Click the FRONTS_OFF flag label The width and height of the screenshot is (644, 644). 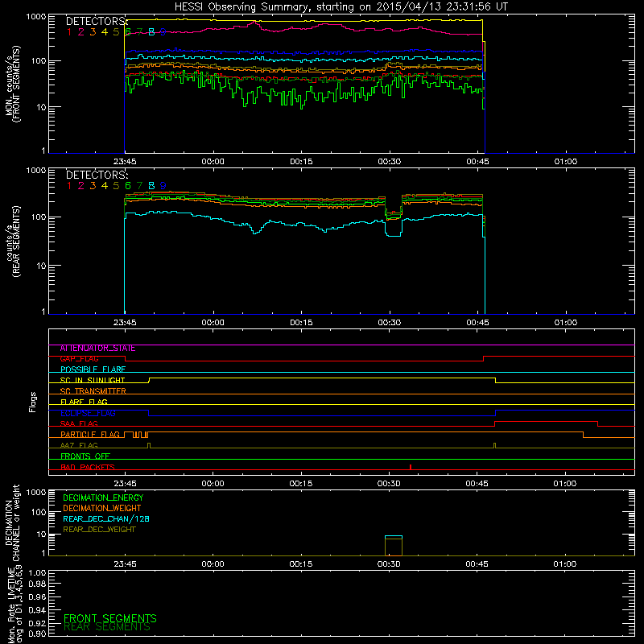(x=85, y=456)
